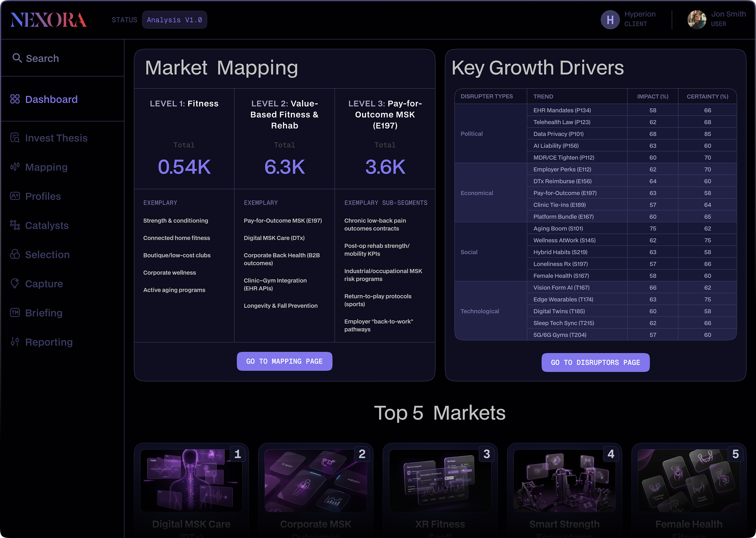The image size is (756, 538).
Task: Click the Hyperion client avatar
Action: [x=610, y=20]
